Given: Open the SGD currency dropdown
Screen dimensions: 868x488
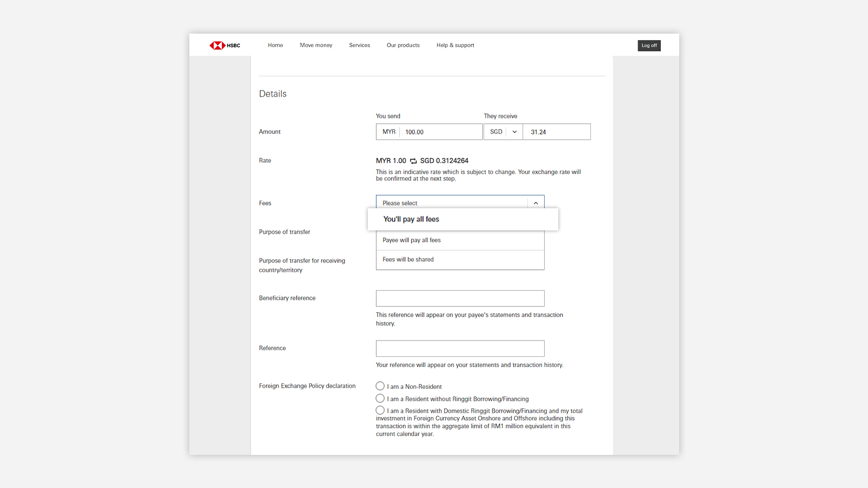Looking at the screenshot, I should tap(503, 132).
